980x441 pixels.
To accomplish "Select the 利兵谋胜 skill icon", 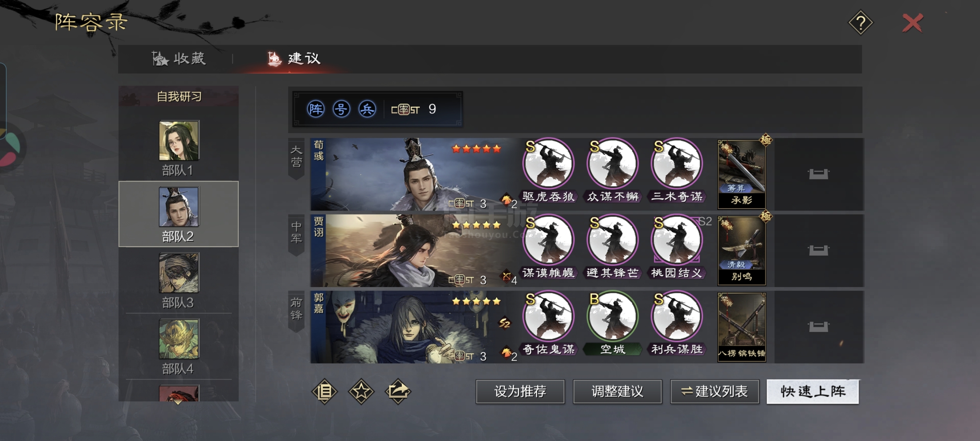I will [677, 316].
